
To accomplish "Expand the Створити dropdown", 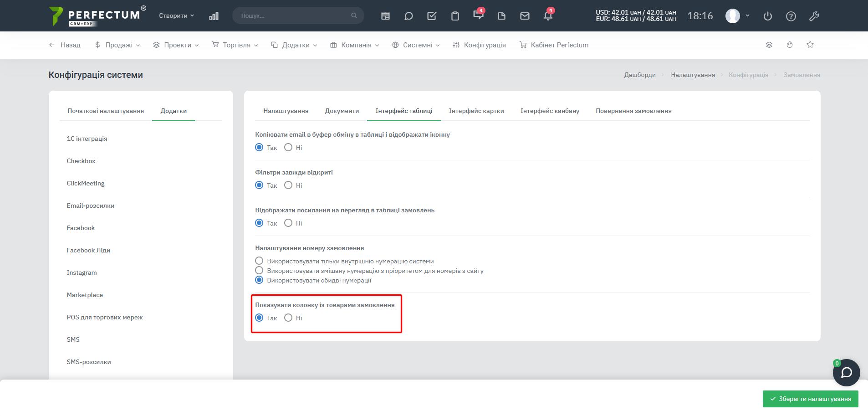I will point(176,15).
